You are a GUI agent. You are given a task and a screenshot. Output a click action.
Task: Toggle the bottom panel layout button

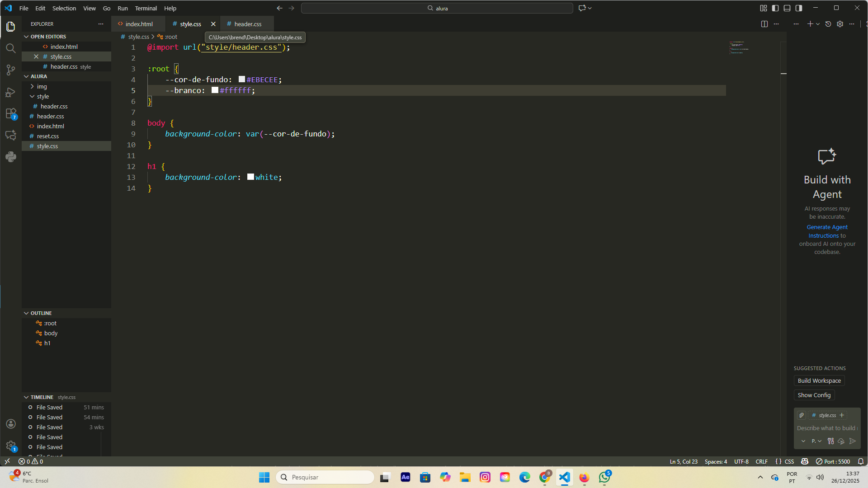pyautogui.click(x=787, y=8)
